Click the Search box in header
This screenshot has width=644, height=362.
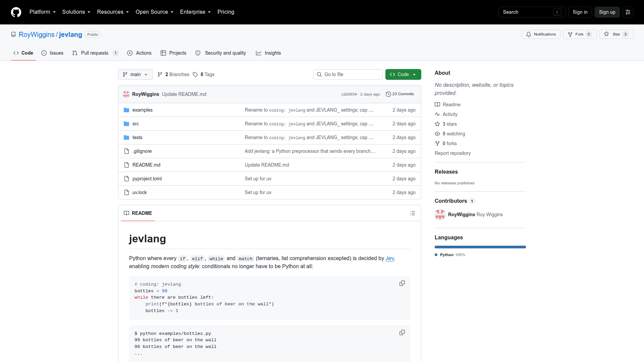pos(532,12)
